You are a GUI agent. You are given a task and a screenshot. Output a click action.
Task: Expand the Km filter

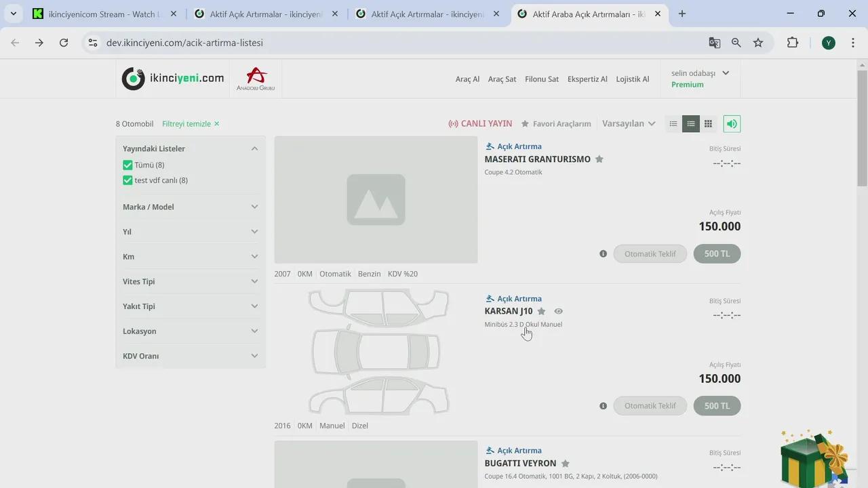pos(254,256)
